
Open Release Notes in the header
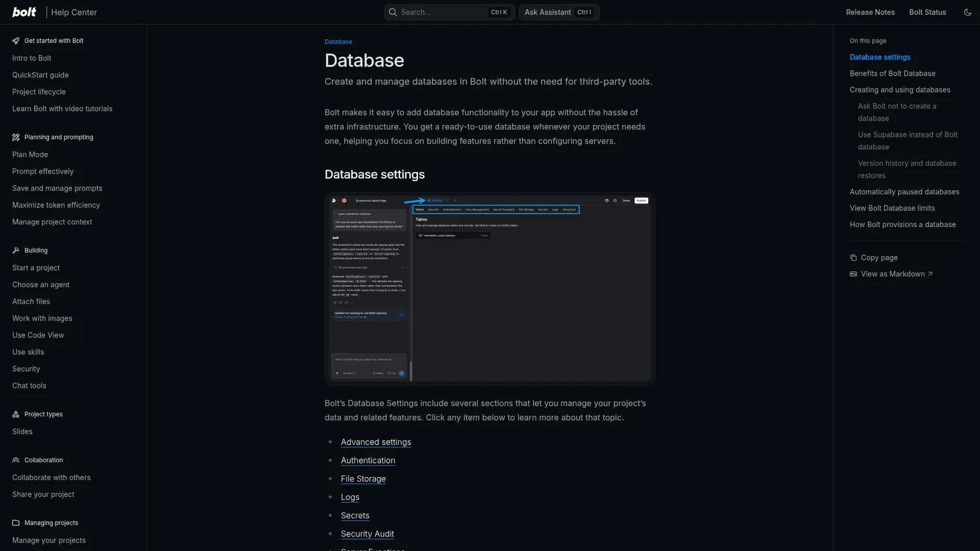pos(870,12)
